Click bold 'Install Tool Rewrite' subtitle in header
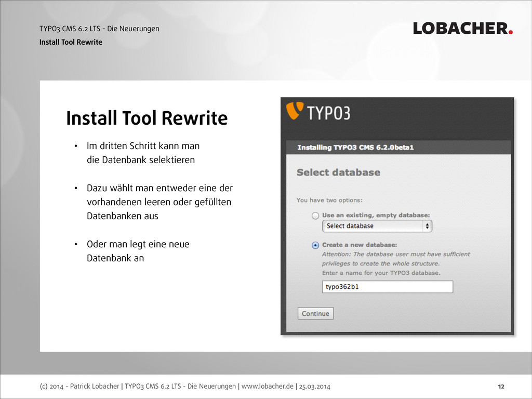Image resolution: width=532 pixels, height=399 pixels. point(71,42)
